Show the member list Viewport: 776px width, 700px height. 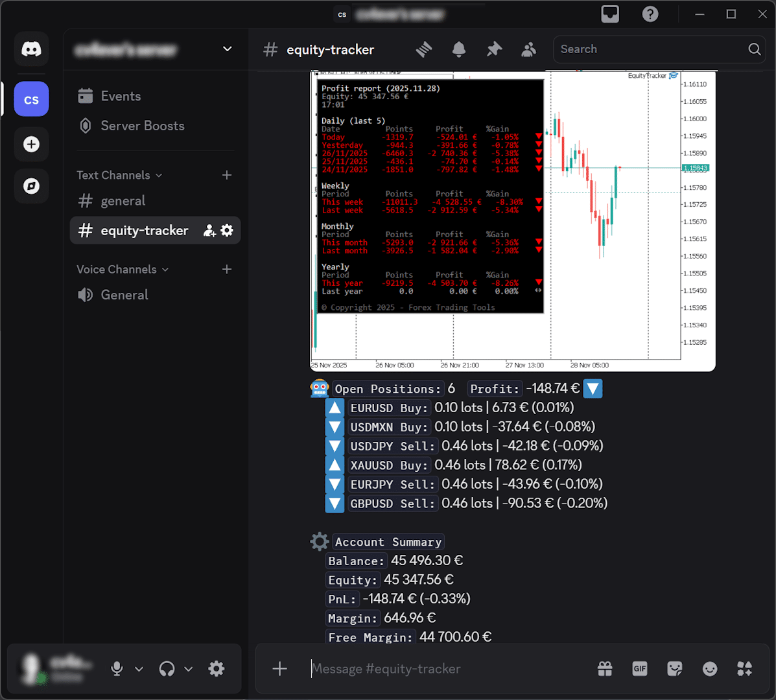tap(529, 49)
